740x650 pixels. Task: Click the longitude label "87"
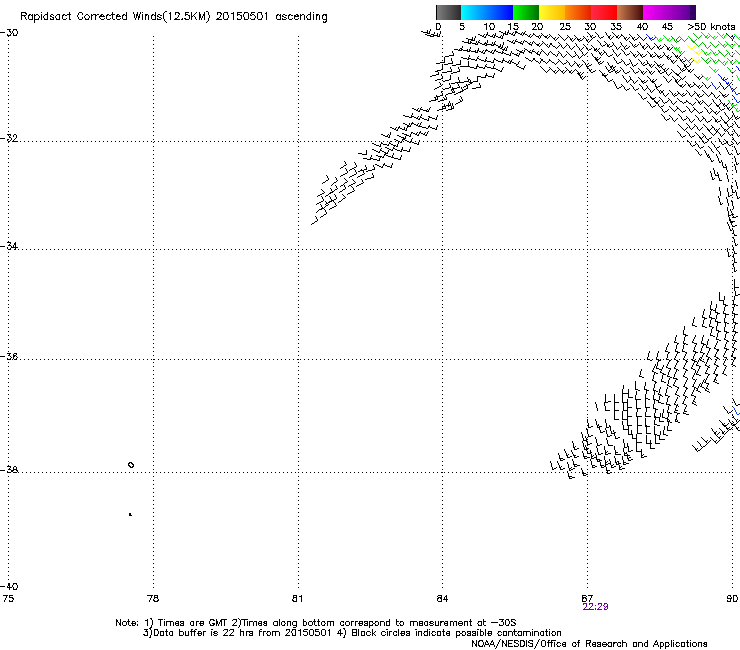pos(587,598)
